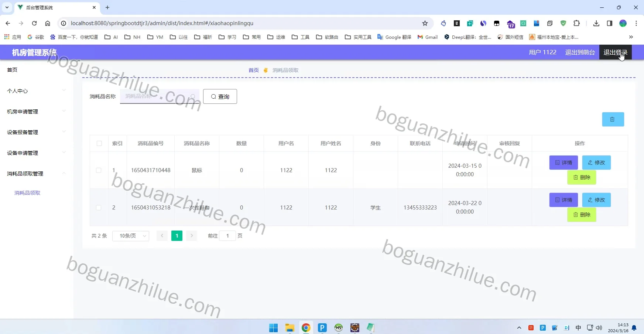This screenshot has width=644, height=334.
Task: Click the 查询 search button
Action: tap(220, 96)
